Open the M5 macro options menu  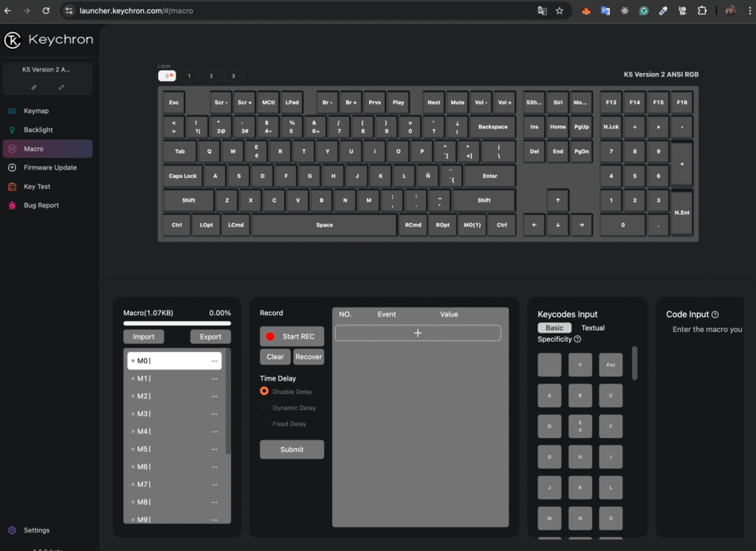point(215,449)
